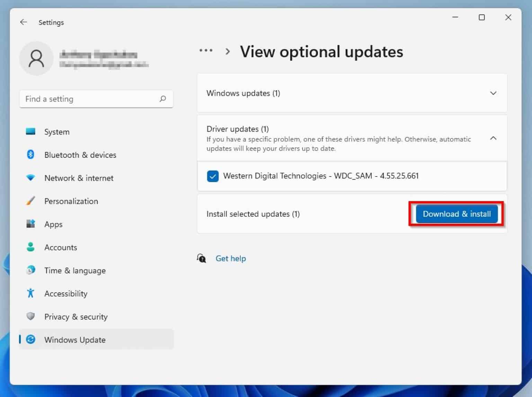
Task: Open Accessibility settings
Action: [66, 293]
